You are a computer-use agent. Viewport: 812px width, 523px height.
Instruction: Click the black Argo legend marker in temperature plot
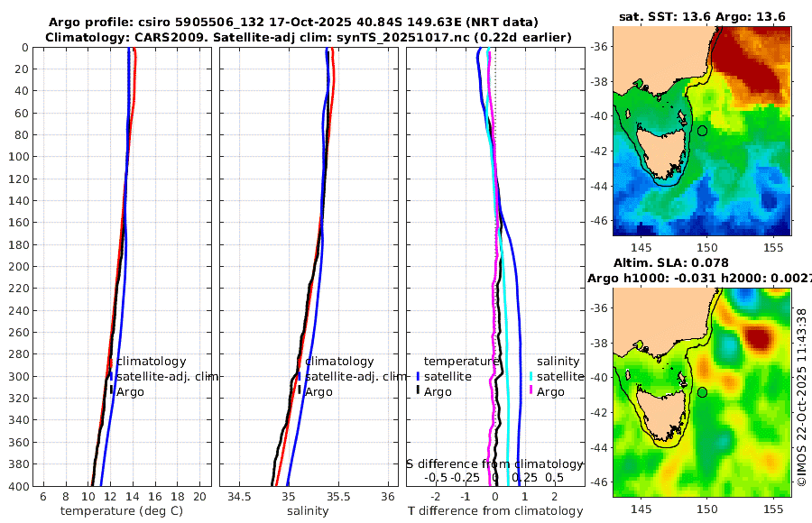pyautogui.click(x=111, y=391)
